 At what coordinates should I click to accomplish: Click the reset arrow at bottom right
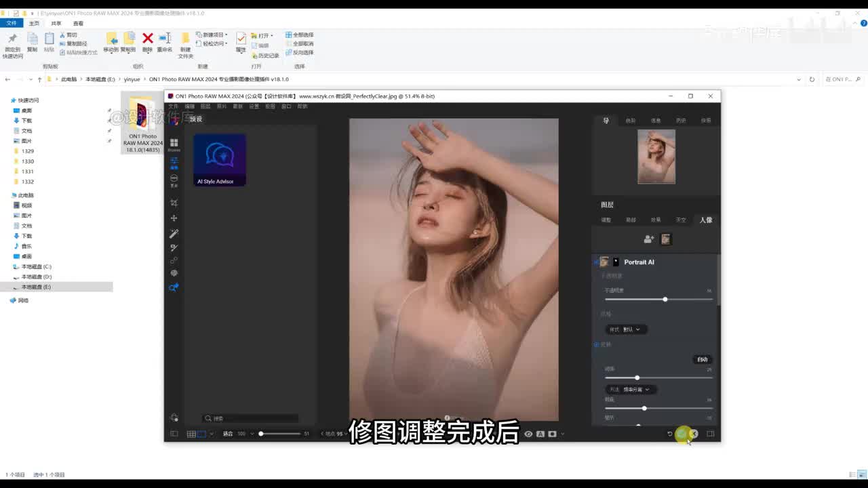[669, 434]
